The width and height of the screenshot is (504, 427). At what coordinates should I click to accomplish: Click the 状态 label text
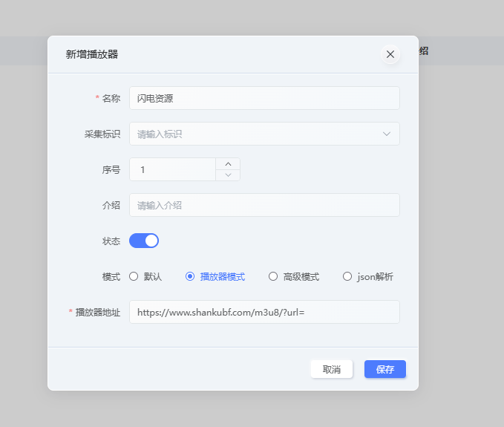[111, 241]
